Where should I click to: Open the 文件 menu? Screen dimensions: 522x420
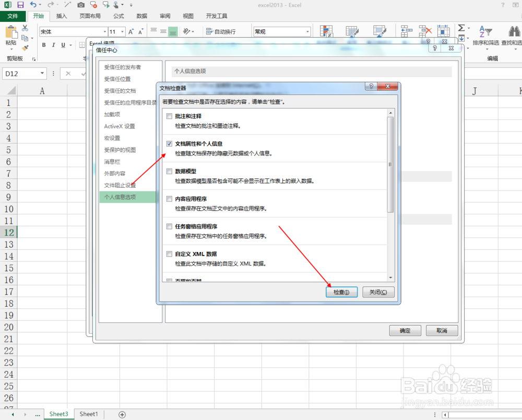click(13, 16)
